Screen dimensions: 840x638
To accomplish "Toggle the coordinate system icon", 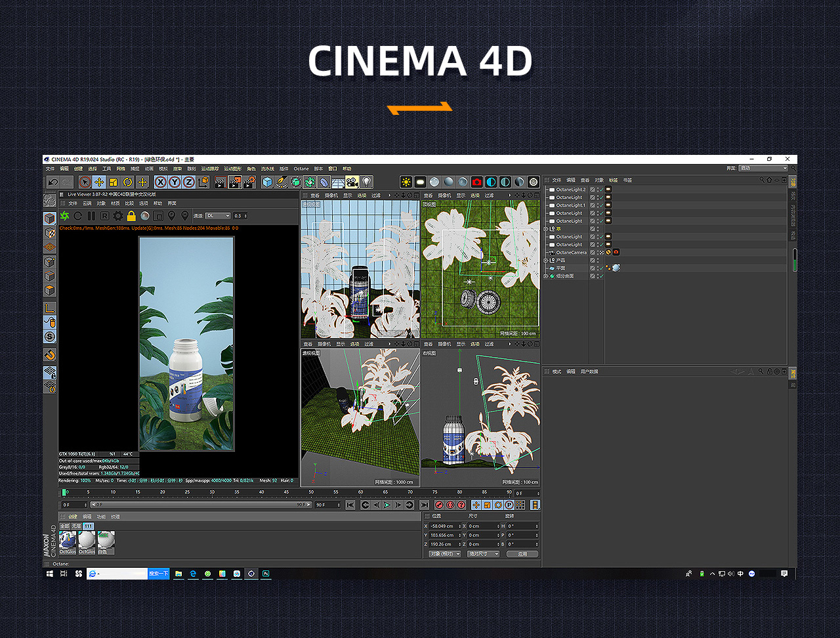I will click(204, 182).
